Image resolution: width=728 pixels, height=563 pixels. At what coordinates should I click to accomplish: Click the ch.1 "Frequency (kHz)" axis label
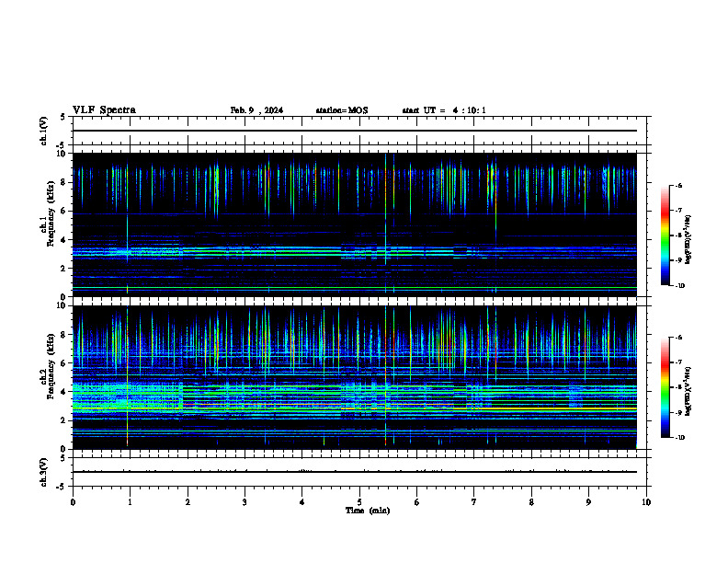(x=51, y=213)
